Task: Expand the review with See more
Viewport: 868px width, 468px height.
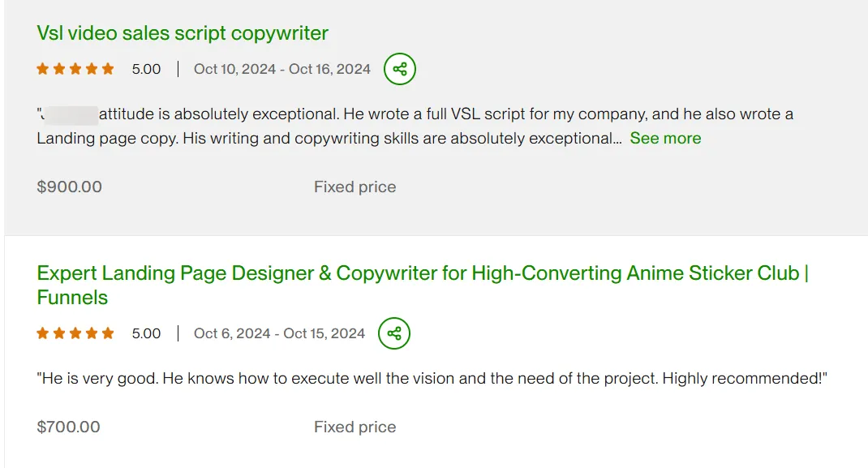Action: [x=665, y=139]
